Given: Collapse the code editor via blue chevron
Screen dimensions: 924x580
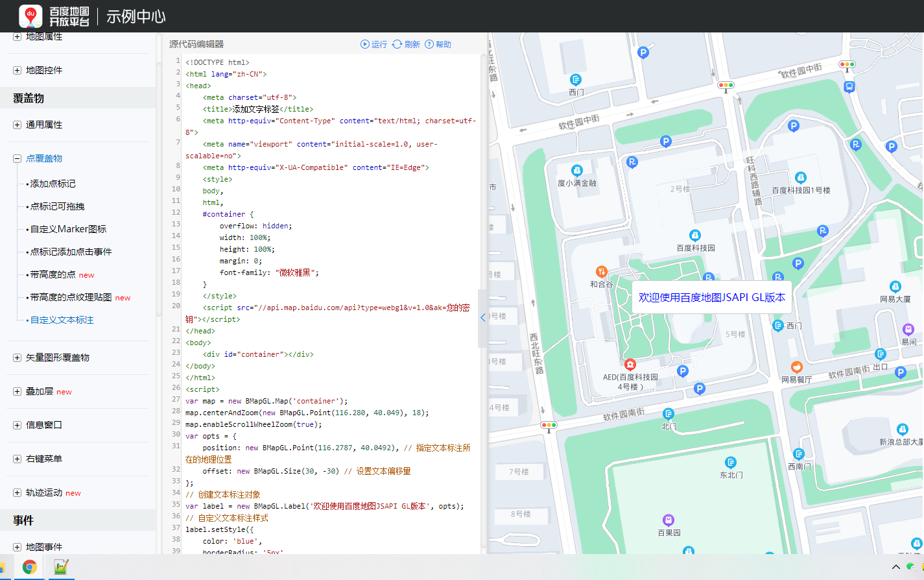Looking at the screenshot, I should tap(482, 317).
